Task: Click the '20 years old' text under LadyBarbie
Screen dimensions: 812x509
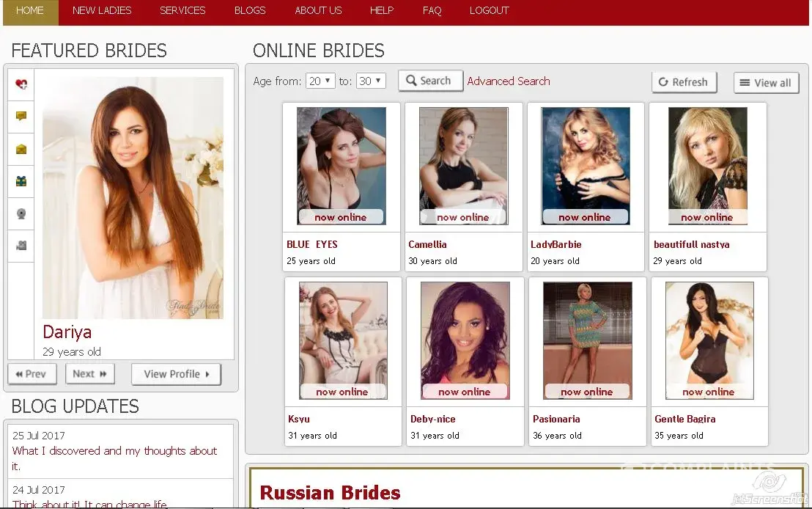Action: tap(556, 260)
